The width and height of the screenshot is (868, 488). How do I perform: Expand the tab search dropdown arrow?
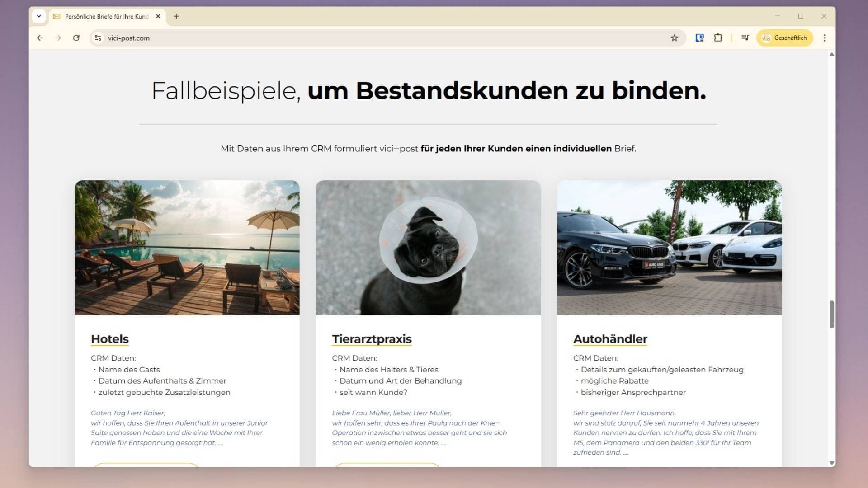pos(39,16)
